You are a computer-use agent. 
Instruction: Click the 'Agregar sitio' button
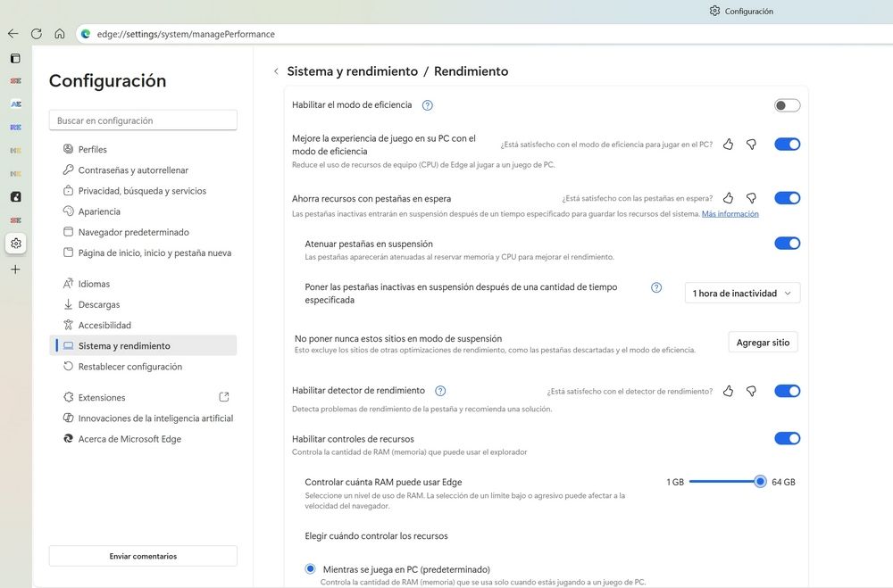click(x=763, y=342)
